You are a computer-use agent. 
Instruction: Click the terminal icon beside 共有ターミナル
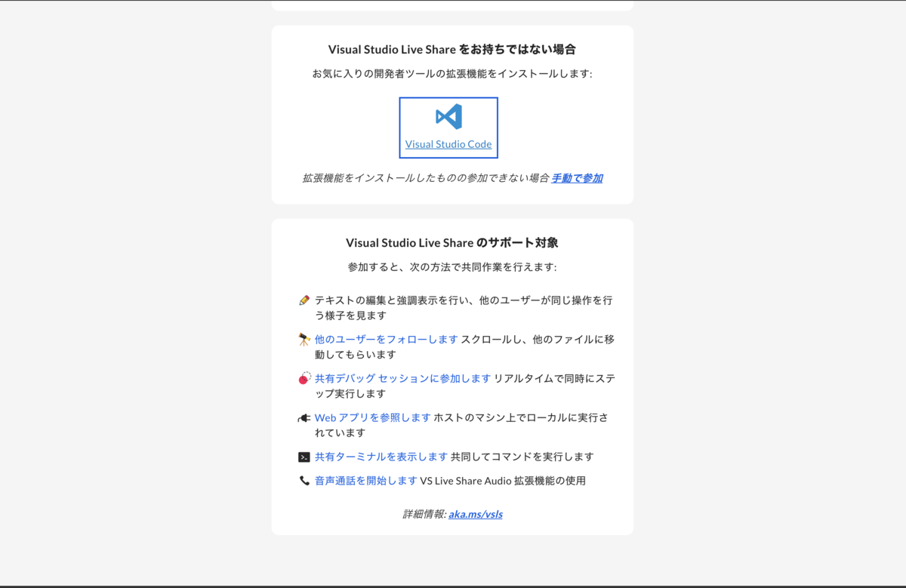click(304, 457)
